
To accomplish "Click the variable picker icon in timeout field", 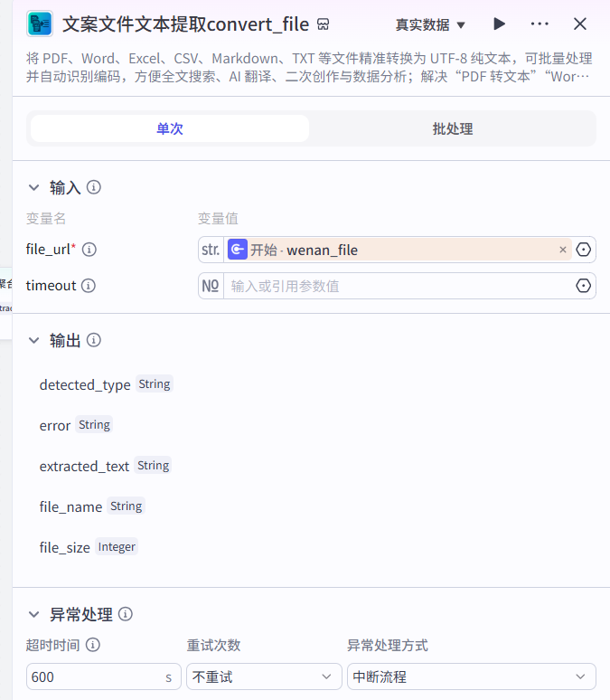I will pos(584,286).
